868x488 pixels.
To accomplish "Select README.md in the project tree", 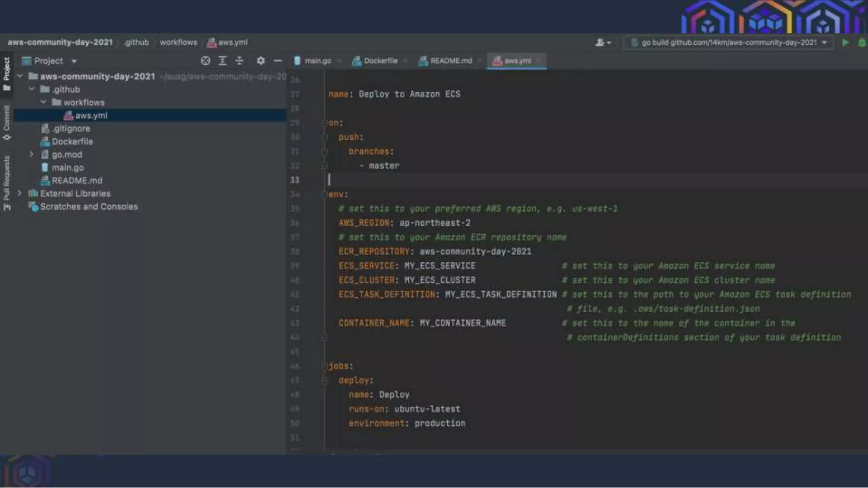I will [77, 181].
